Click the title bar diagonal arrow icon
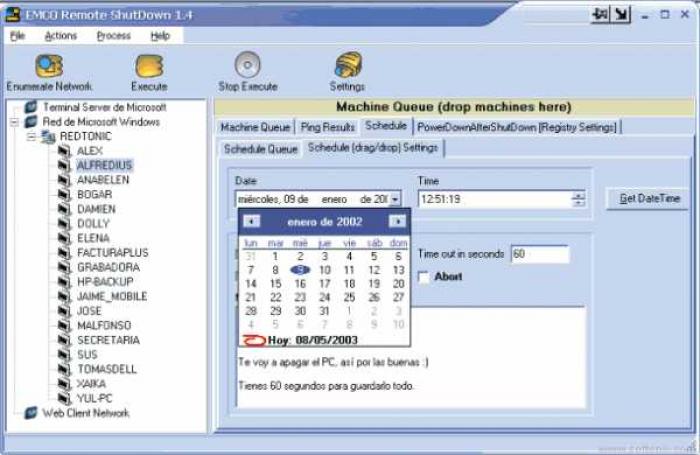The height and width of the screenshot is (455, 700). 621,14
